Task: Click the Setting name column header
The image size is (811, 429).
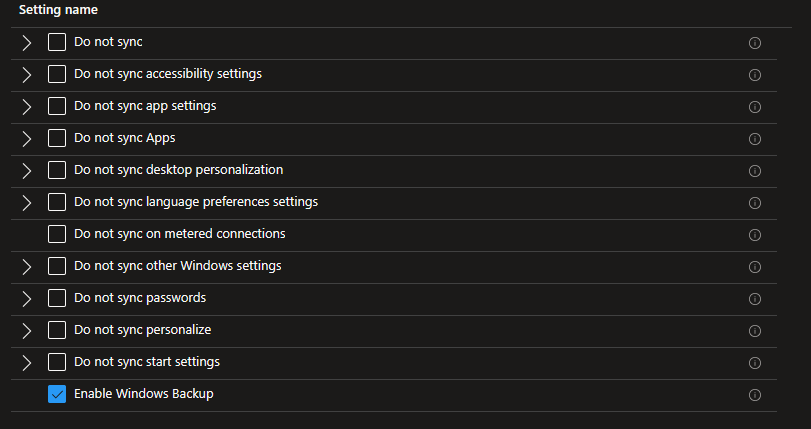Action: 57,10
